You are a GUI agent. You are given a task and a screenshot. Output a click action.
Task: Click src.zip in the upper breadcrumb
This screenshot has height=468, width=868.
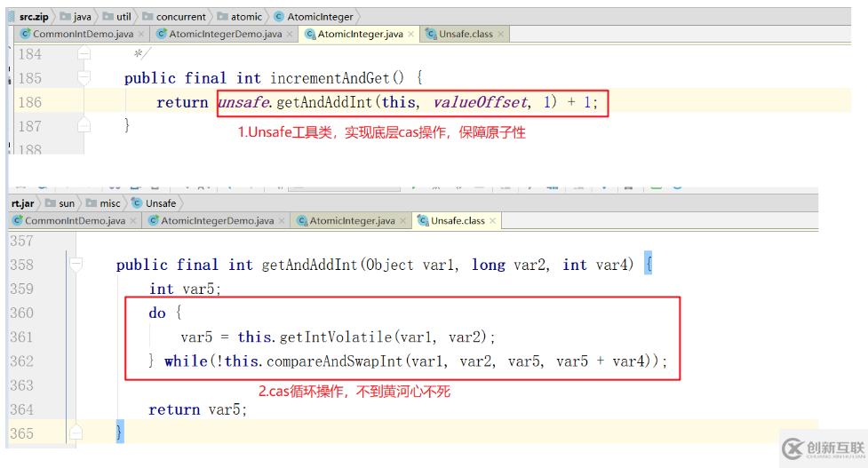point(34,17)
